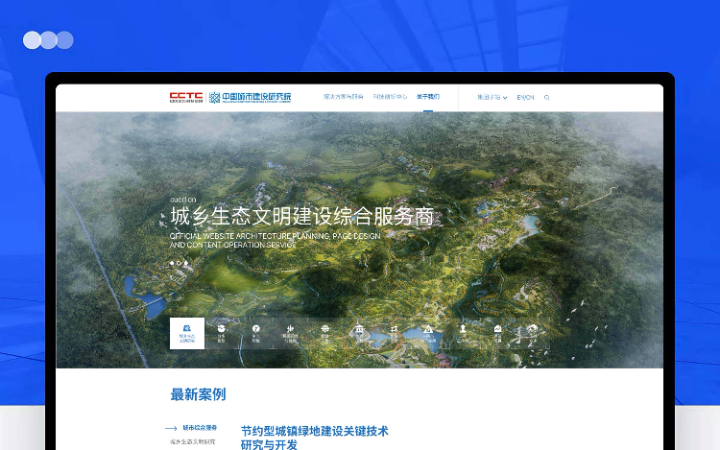Click the 中国城市建设研究院 logo
Image resolution: width=720 pixels, height=450 pixels.
250,97
